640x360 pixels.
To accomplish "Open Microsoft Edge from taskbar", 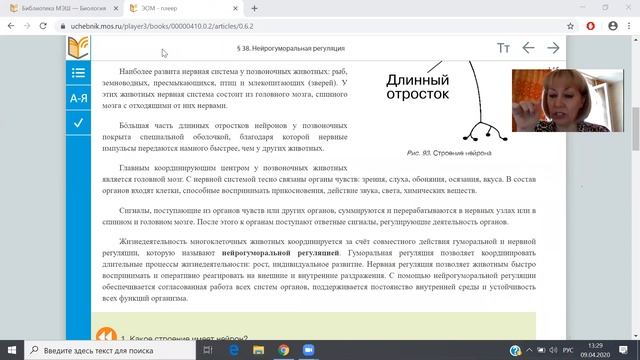I will 234,350.
